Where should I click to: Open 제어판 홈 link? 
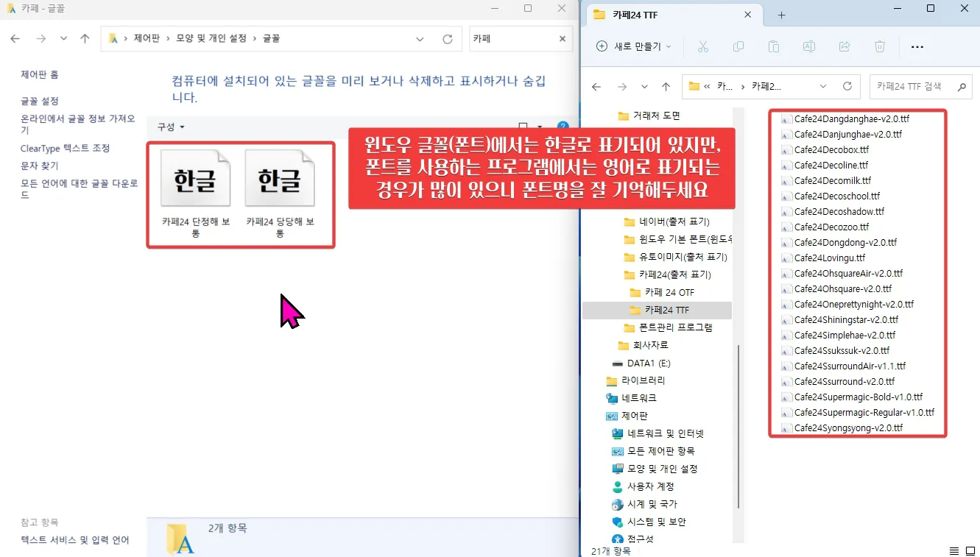pyautogui.click(x=40, y=75)
